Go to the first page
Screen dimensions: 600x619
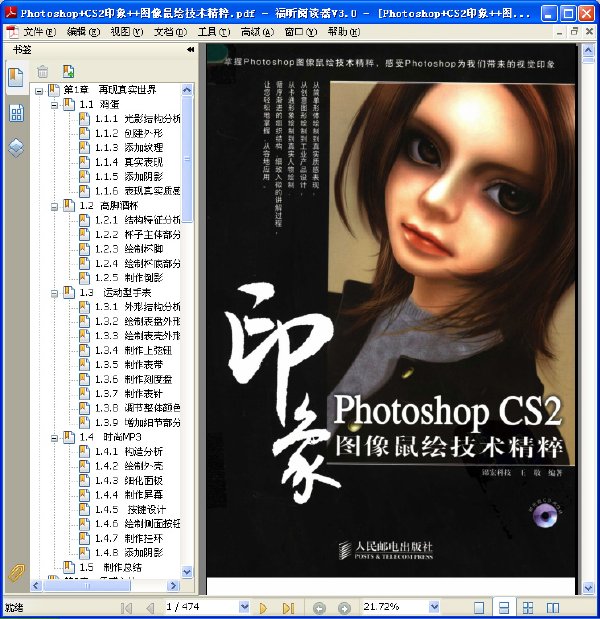pyautogui.click(x=127, y=608)
